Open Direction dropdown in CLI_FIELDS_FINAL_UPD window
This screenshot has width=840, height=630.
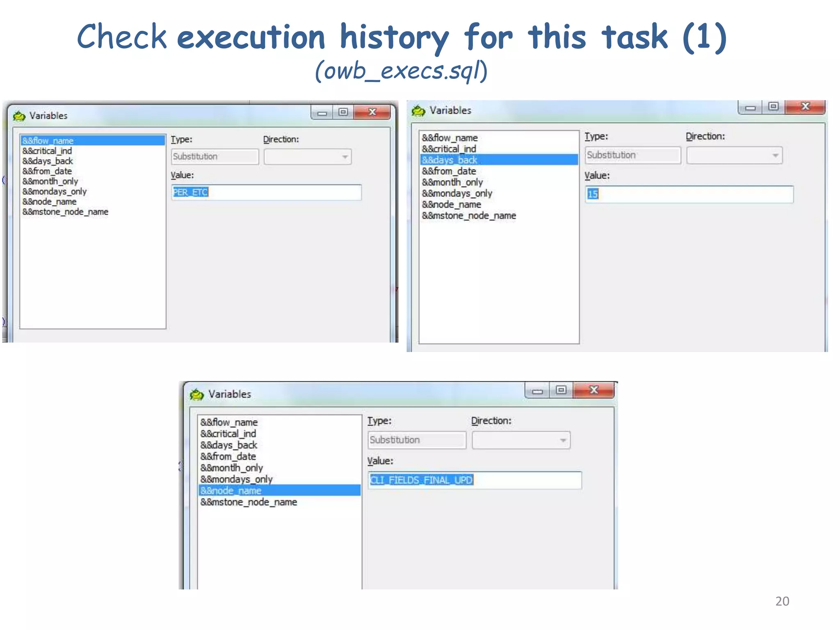(x=521, y=440)
